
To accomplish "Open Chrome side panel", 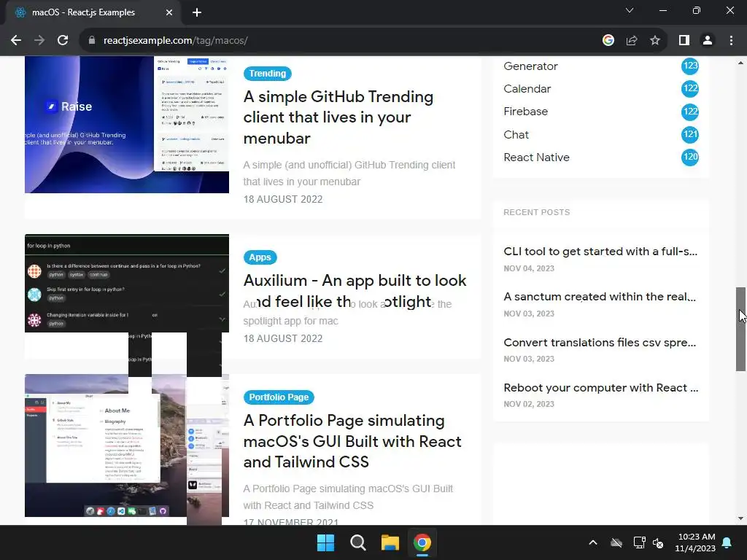I will tap(684, 41).
